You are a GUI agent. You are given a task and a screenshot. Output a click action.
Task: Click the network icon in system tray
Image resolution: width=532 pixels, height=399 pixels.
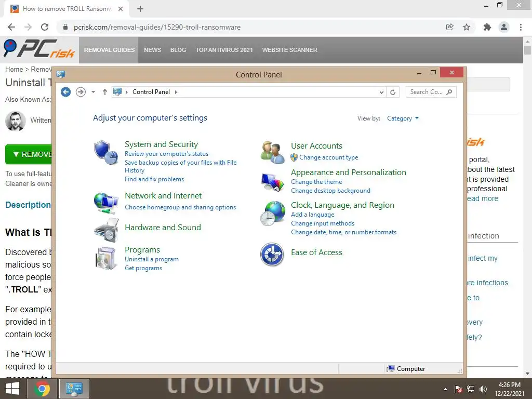pos(471,389)
